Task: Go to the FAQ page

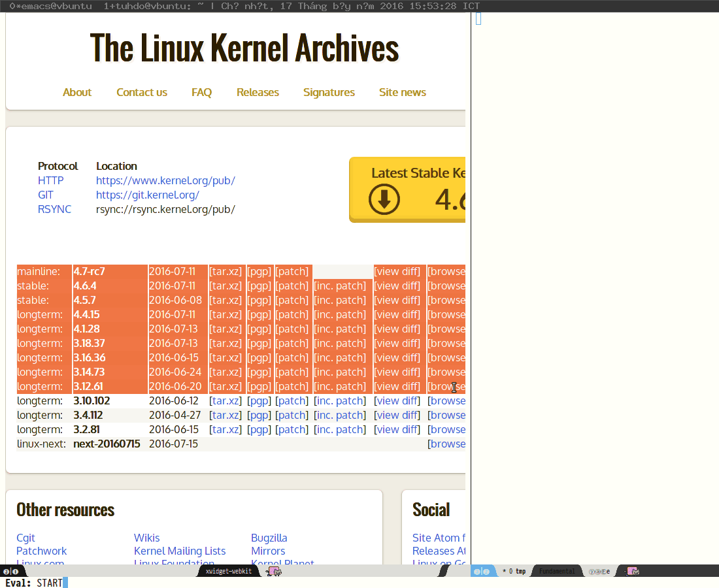Action: [x=202, y=92]
